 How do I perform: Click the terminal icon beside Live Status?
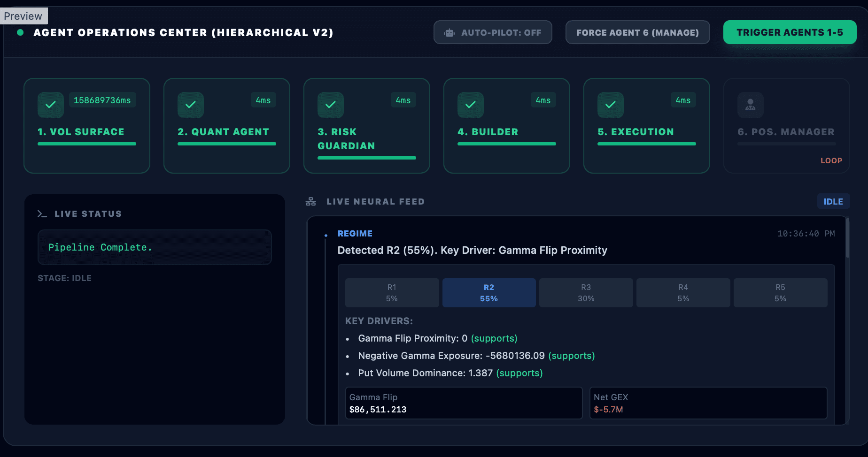click(42, 213)
